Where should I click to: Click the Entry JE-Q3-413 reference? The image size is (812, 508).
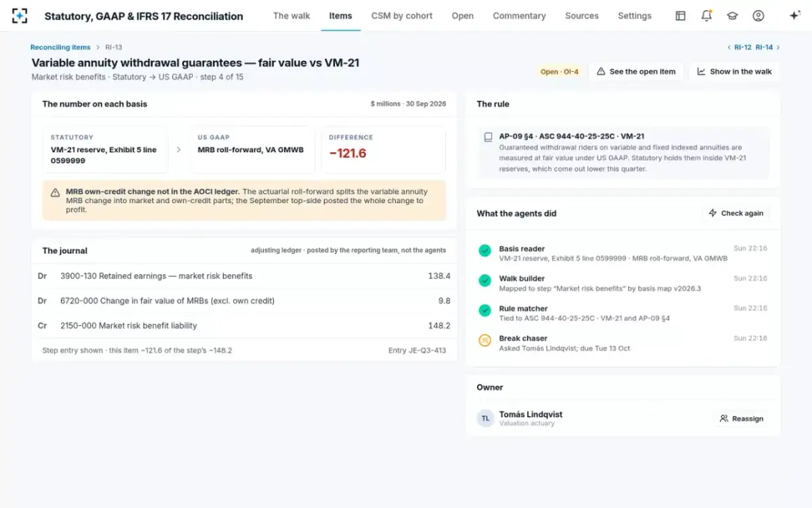[x=418, y=350]
